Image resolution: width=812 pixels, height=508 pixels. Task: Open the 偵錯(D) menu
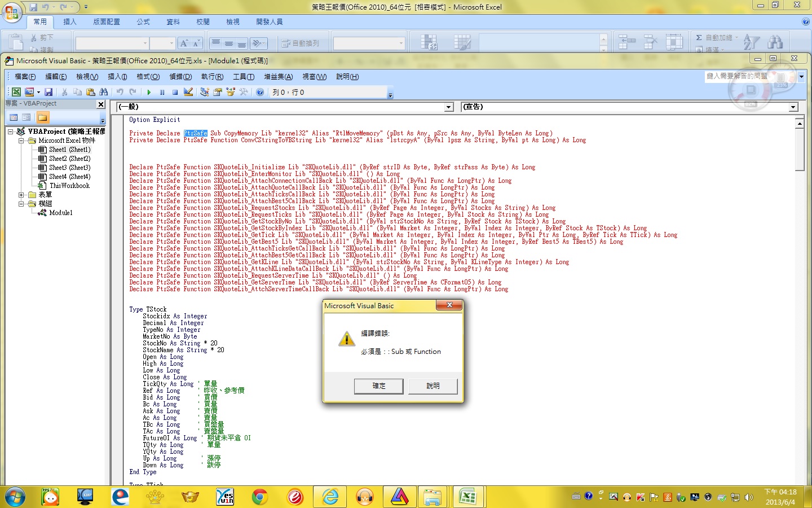click(180, 77)
